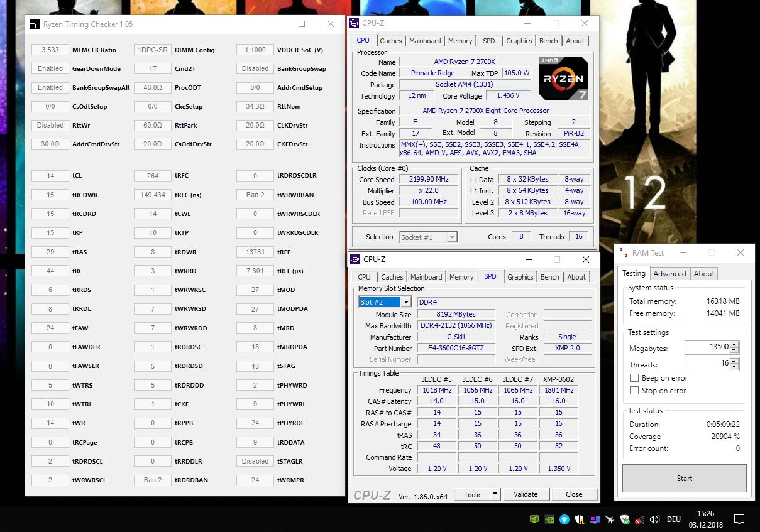
Task: Expand the Tools dropdown arrow in CPU-Z
Action: (x=495, y=494)
